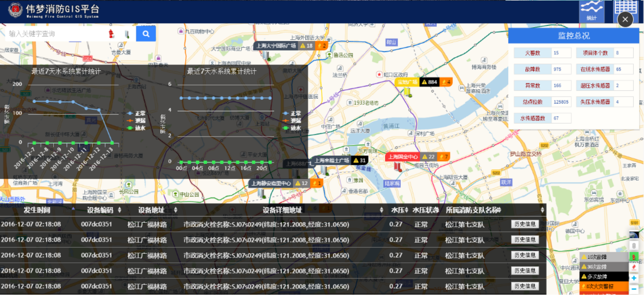Click the orange 火灾警报 legend swatch
The height and width of the screenshot is (295, 644).
coord(603,286)
